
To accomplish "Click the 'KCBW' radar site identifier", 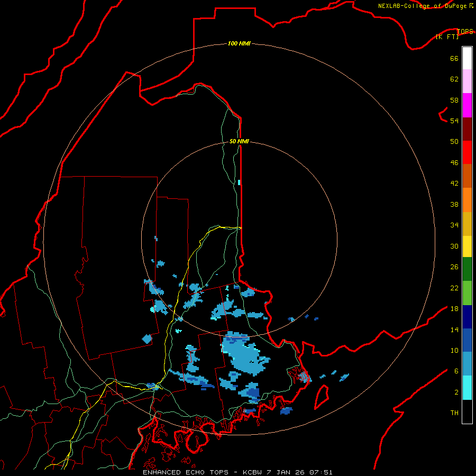I will click(x=252, y=472).
